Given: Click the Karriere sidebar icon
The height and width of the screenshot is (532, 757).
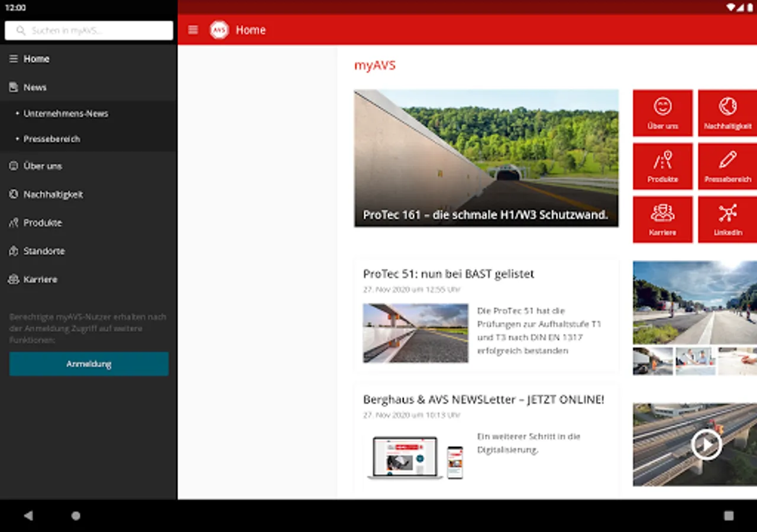Looking at the screenshot, I should [x=14, y=280].
